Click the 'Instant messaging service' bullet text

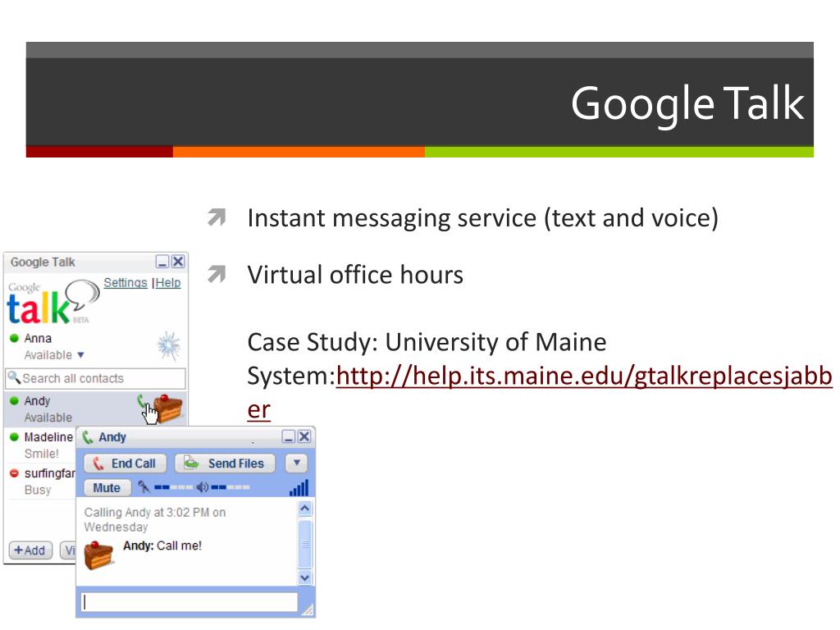click(x=482, y=218)
